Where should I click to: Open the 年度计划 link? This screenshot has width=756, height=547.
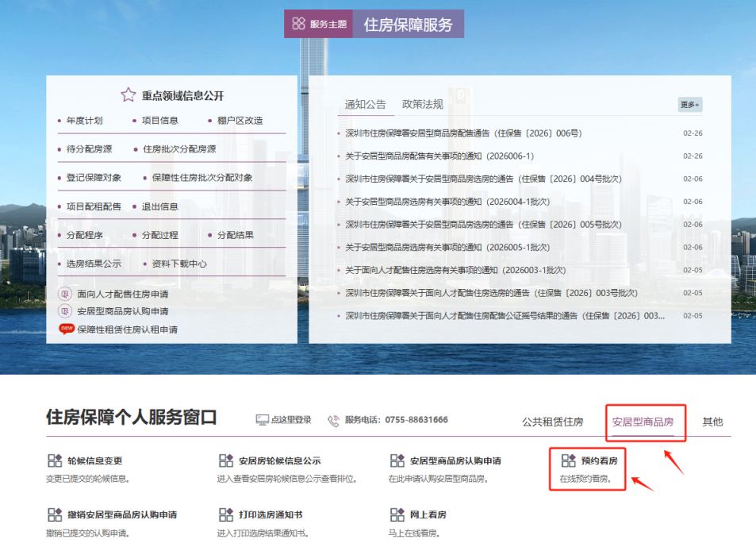pyautogui.click(x=84, y=121)
